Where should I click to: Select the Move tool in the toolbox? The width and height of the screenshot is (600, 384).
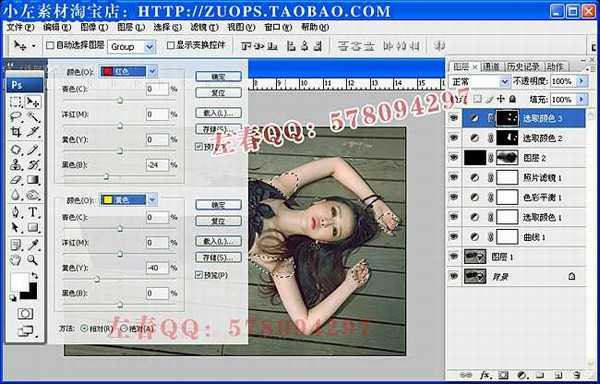click(33, 102)
